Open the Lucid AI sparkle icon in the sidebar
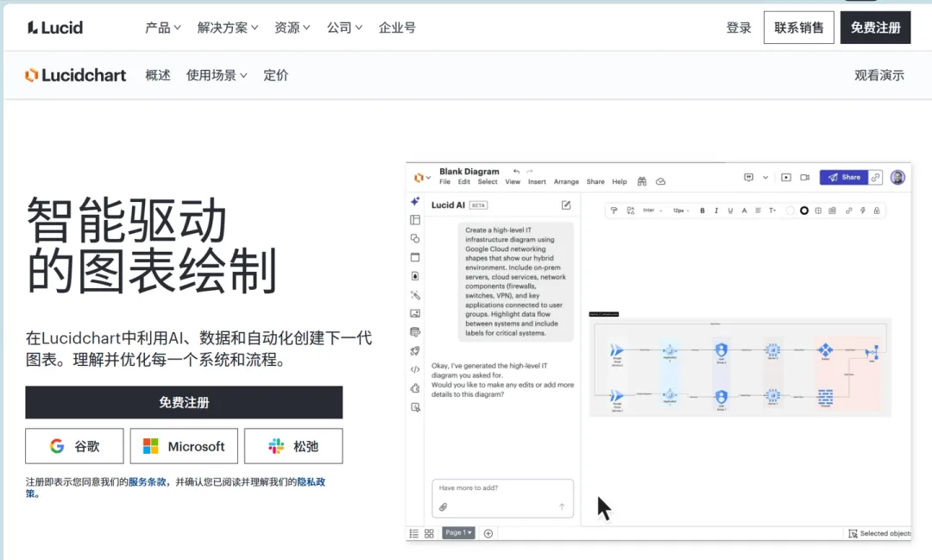This screenshot has height=560, width=932. 415,202
